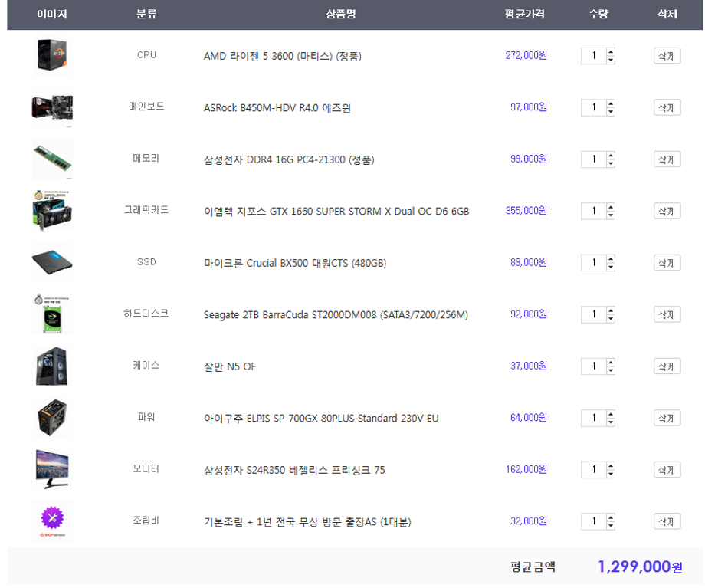Select the graphics card price 355,000원
The width and height of the screenshot is (705, 588).
[x=526, y=211]
